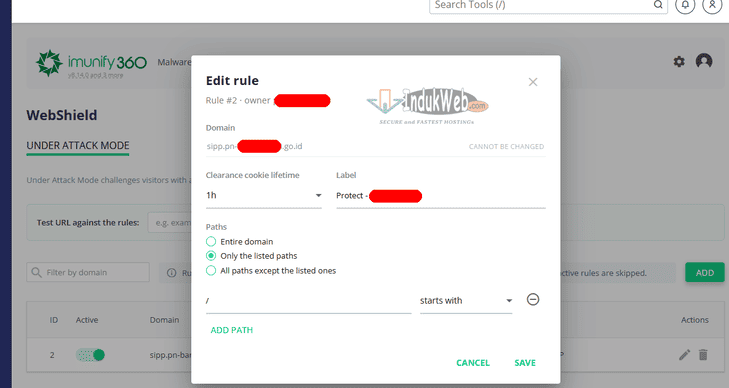Click the info icon beside the filter
This screenshot has width=729, height=388.
point(172,273)
